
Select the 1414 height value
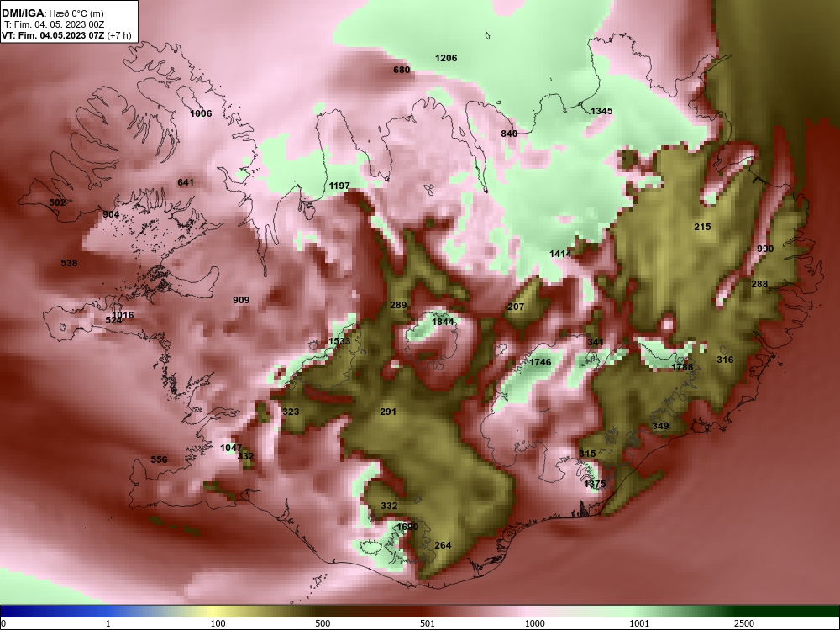559,254
